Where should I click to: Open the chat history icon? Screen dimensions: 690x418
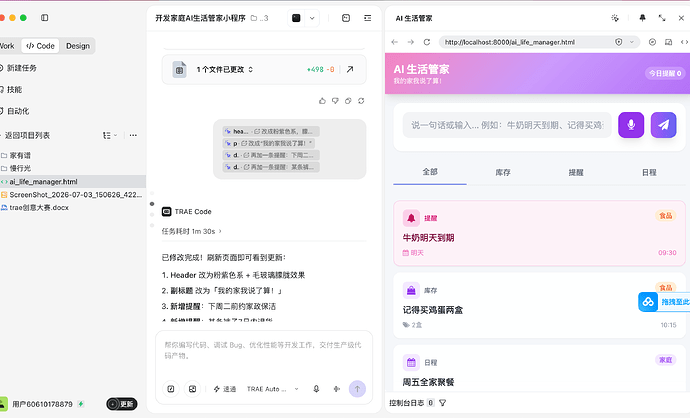pos(346,18)
